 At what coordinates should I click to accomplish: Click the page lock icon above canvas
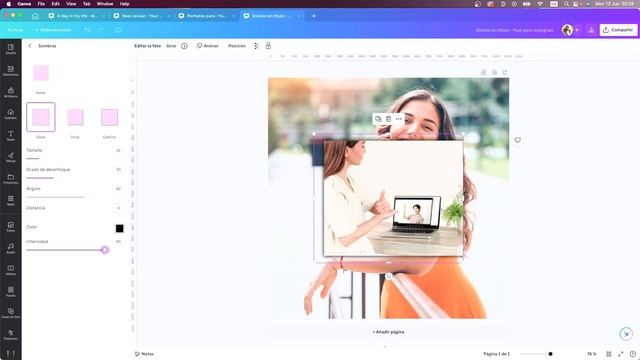(x=483, y=72)
